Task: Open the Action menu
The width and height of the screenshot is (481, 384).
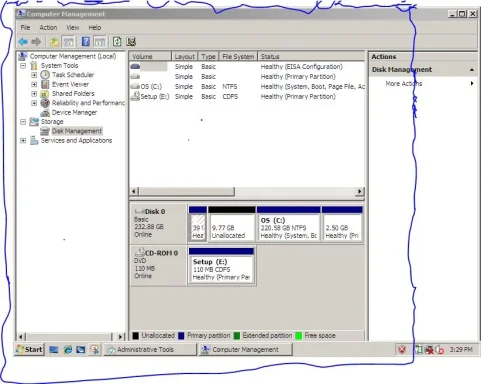Action: click(x=48, y=27)
